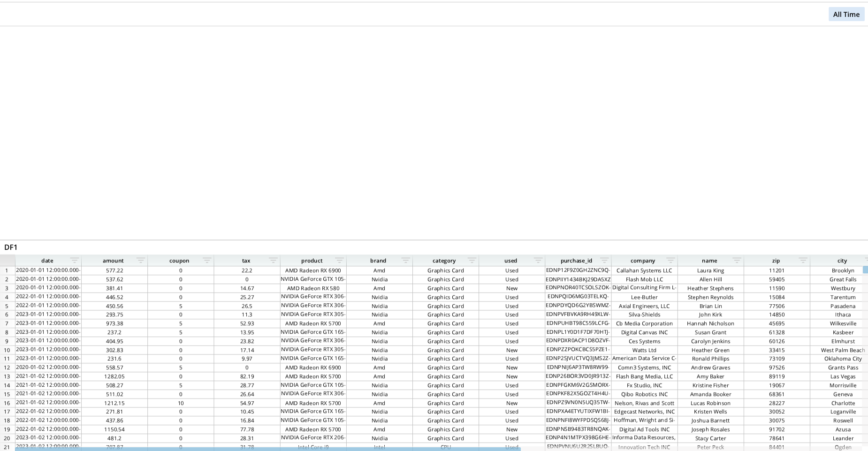Click amount cell 577.22

tap(114, 271)
